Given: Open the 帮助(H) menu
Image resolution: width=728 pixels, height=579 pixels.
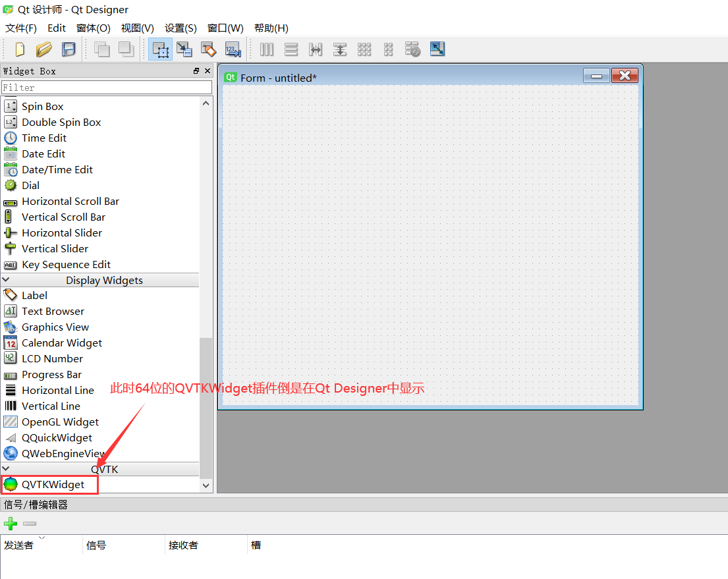Looking at the screenshot, I should [x=270, y=28].
